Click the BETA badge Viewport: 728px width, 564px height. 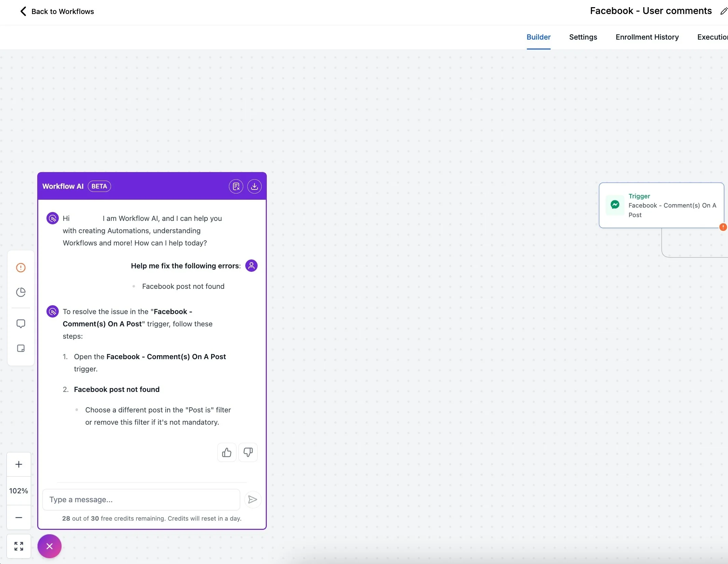(99, 186)
